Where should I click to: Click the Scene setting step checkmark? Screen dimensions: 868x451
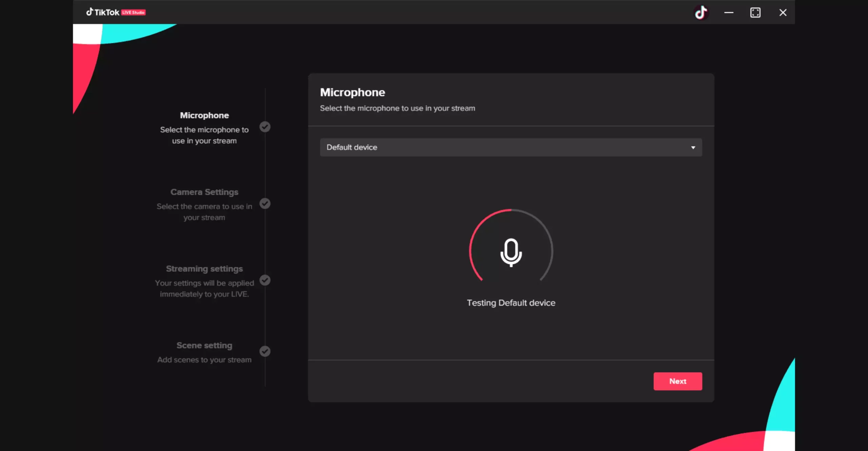(x=265, y=351)
